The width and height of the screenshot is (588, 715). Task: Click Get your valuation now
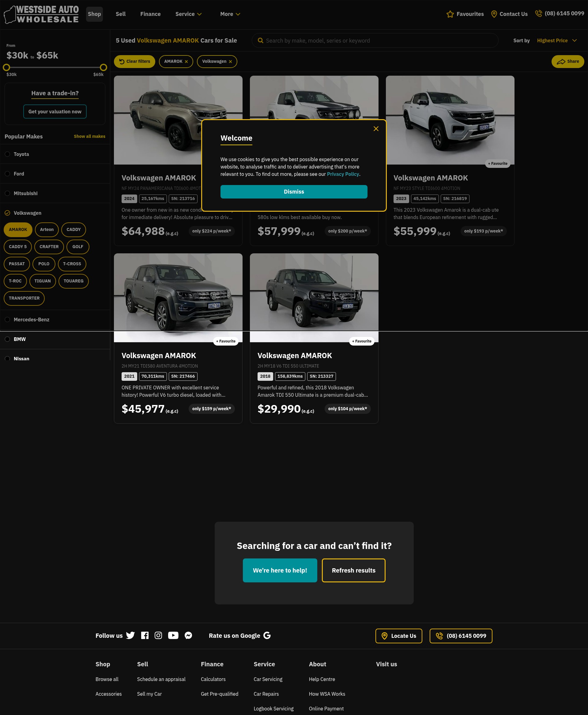[x=55, y=112]
